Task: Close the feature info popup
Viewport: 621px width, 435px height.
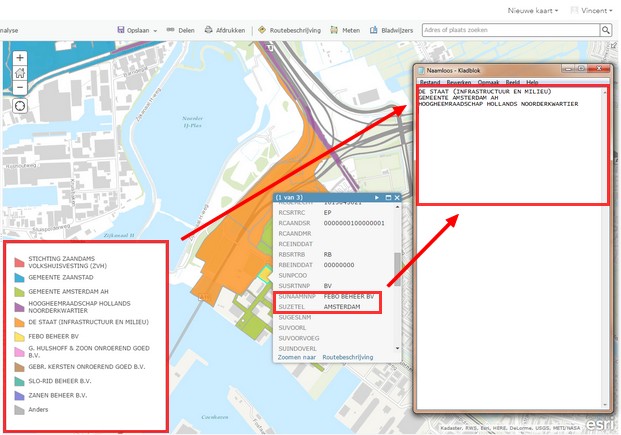Action: (397, 198)
